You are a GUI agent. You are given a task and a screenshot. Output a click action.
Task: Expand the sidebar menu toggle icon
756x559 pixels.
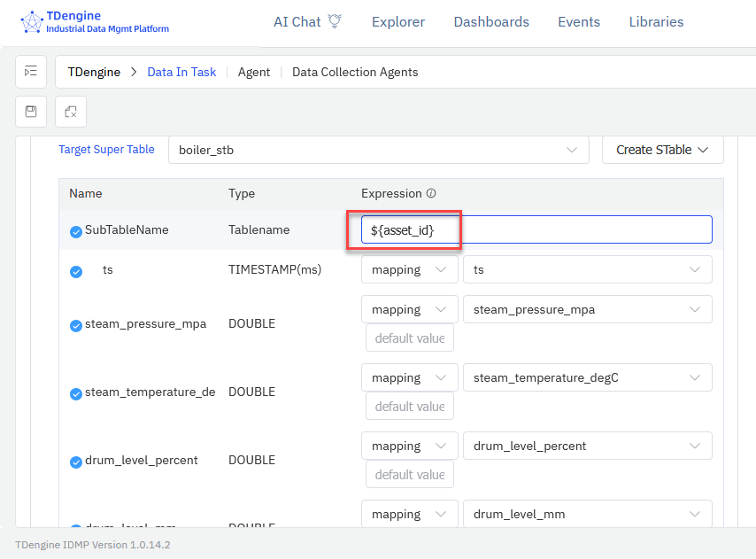pyautogui.click(x=31, y=72)
